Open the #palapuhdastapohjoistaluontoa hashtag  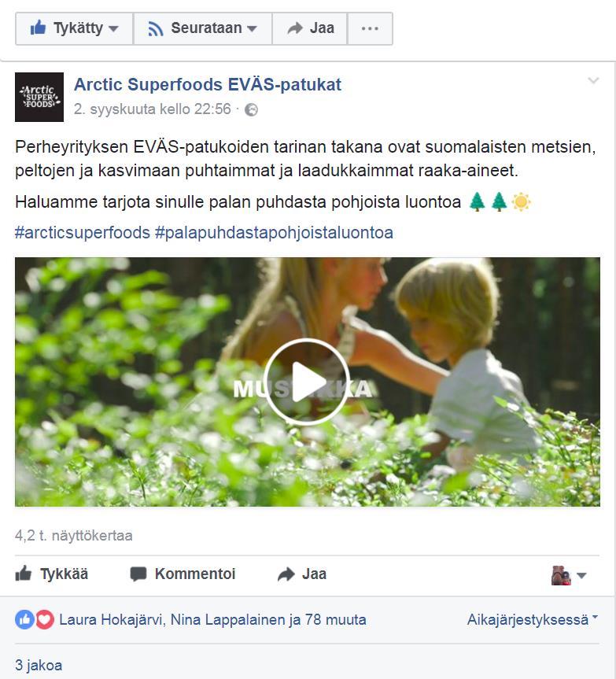click(x=274, y=233)
